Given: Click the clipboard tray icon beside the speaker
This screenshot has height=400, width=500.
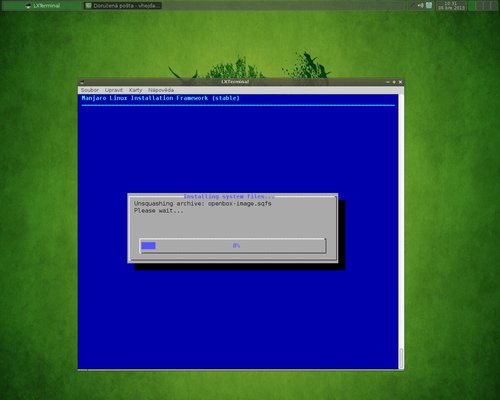Looking at the screenshot, I should click(429, 5).
